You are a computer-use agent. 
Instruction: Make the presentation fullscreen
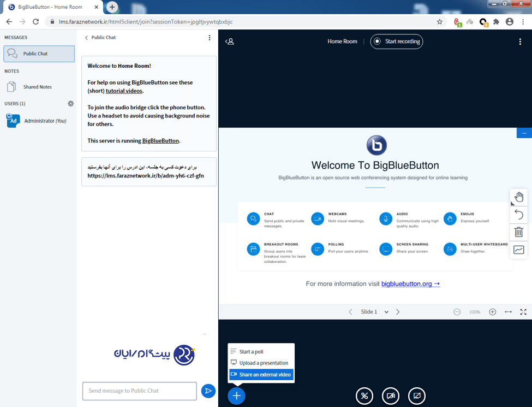(x=523, y=312)
